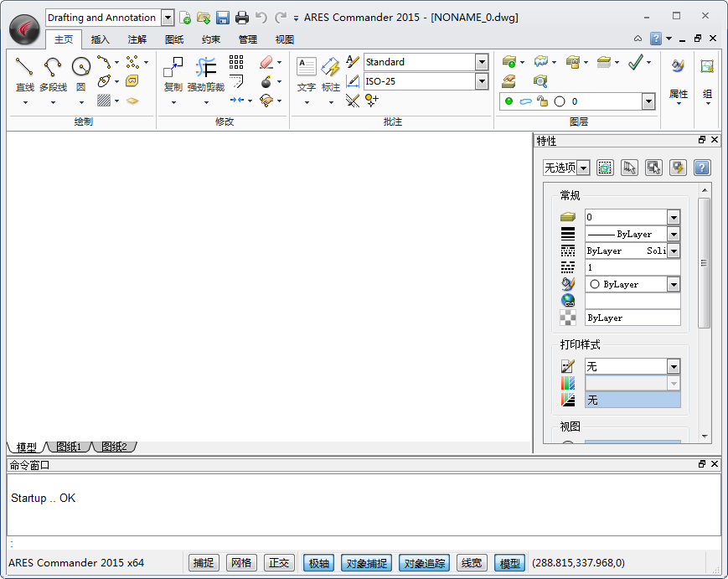Viewport: 728px width, 579px height.
Task: Click the Save floppy disk icon
Action: tap(223, 18)
